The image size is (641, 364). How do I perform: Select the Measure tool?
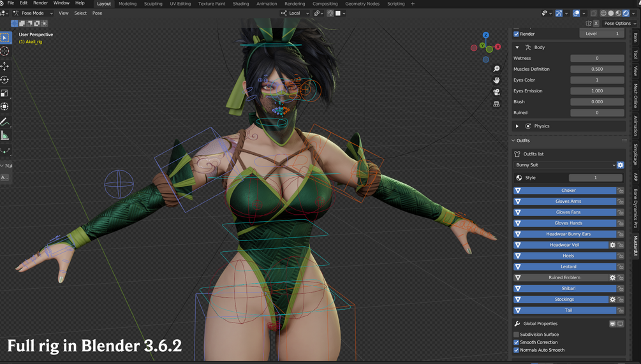coord(5,136)
